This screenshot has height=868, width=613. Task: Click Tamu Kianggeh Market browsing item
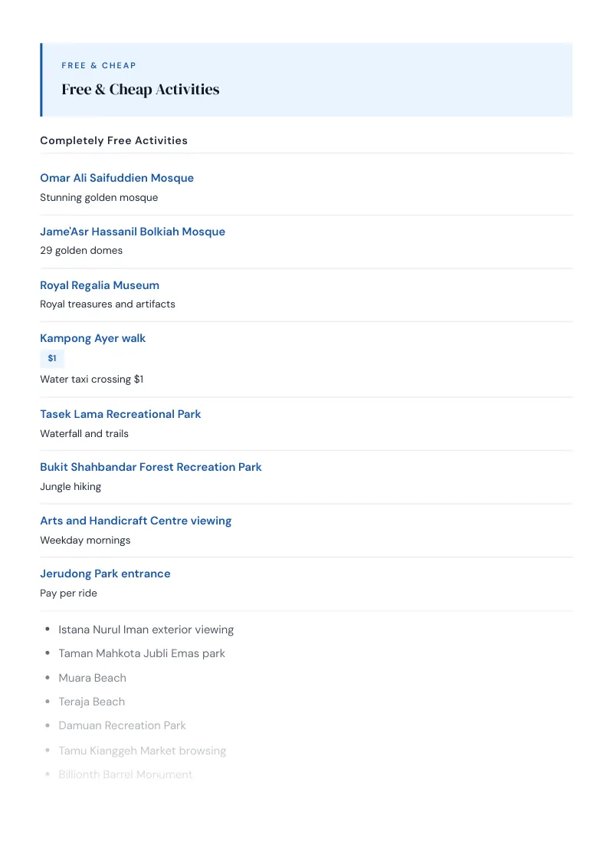point(143,751)
